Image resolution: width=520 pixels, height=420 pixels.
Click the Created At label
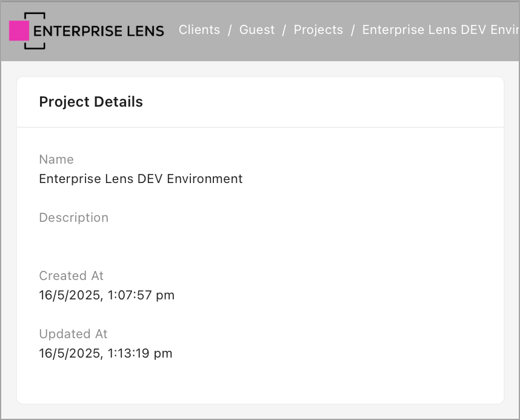point(72,276)
